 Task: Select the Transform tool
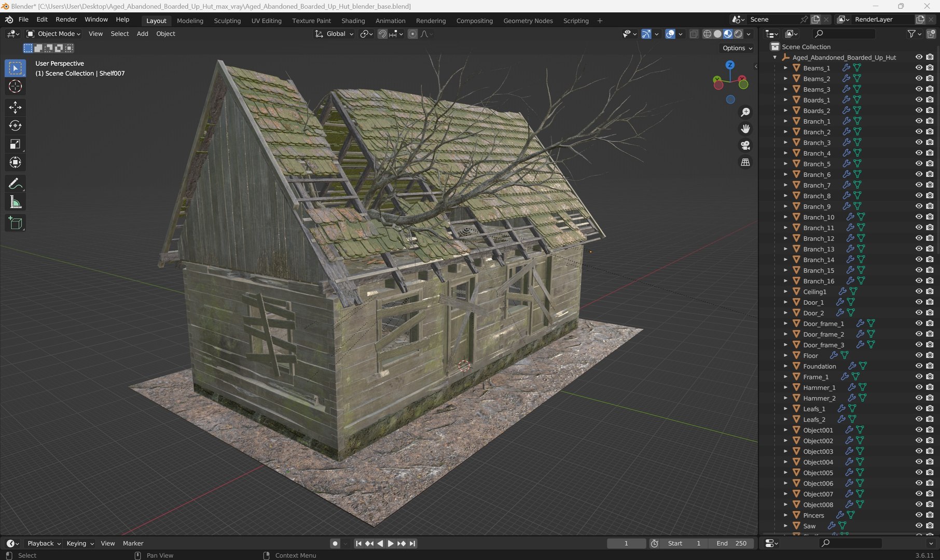(15, 162)
